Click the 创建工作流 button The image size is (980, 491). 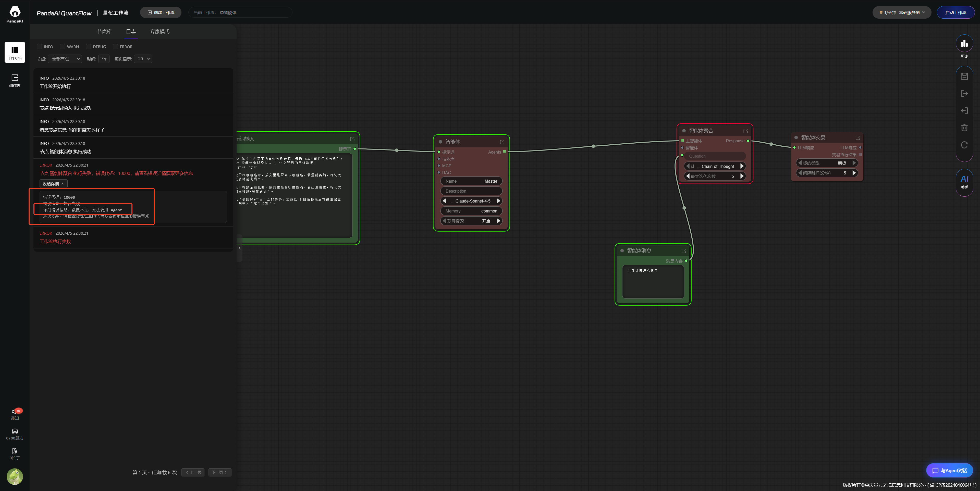pos(161,12)
